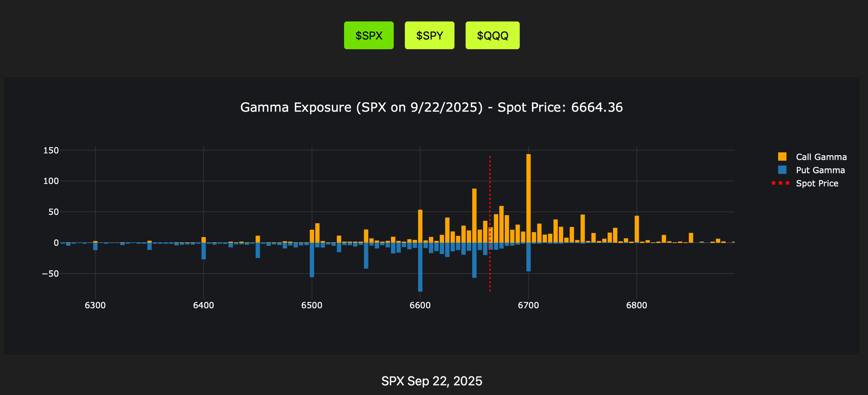Click the 6800 x-axis label

[636, 306]
